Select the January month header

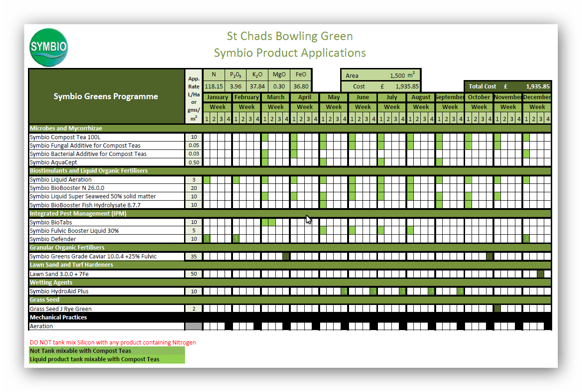click(218, 97)
